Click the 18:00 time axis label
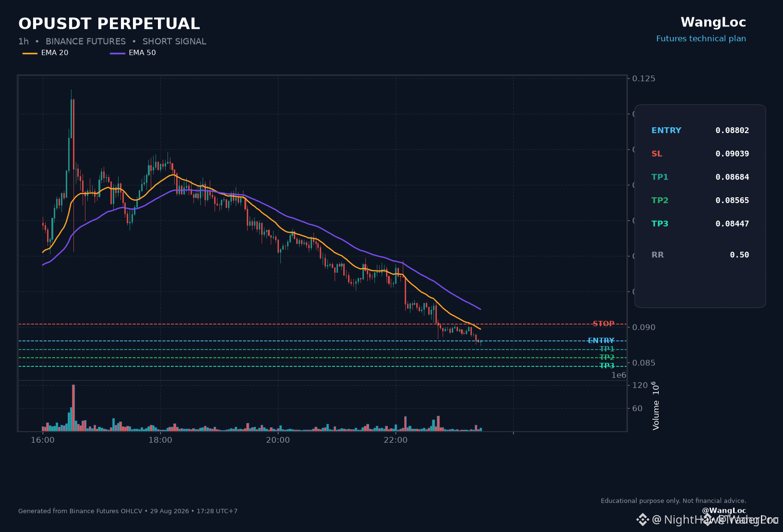The height and width of the screenshot is (532, 783). coord(160,440)
